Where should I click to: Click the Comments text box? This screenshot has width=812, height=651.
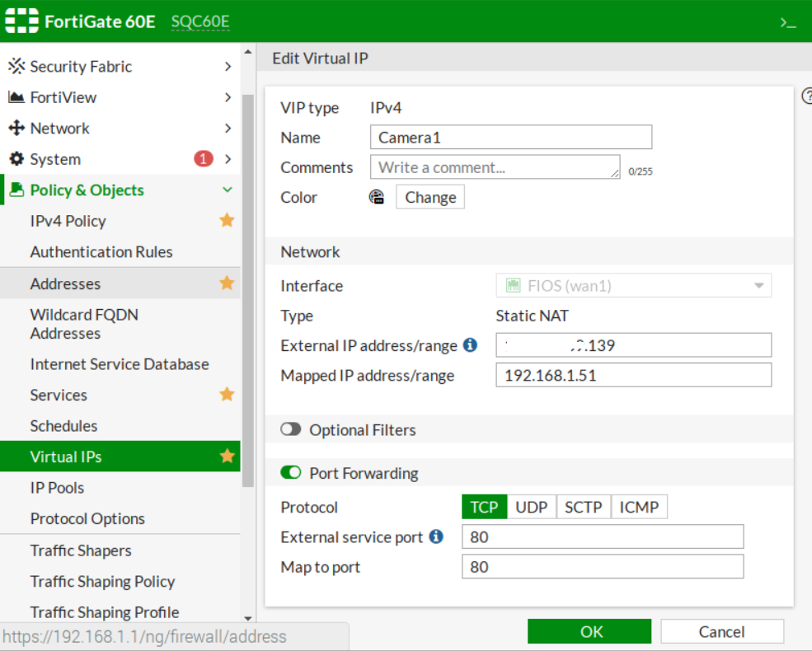[495, 167]
